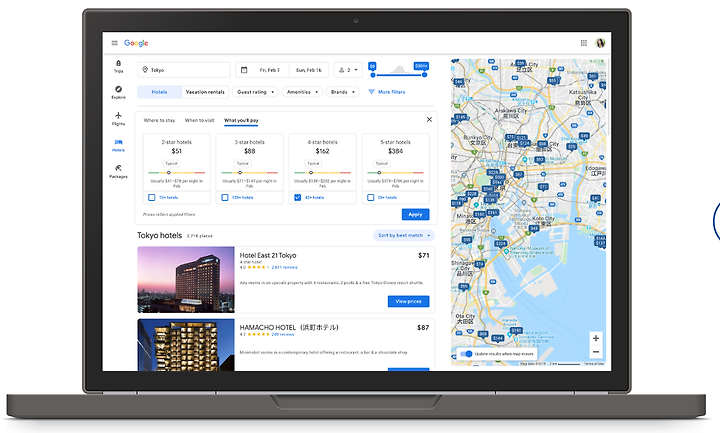Click the minimum price slider handle

click(373, 75)
